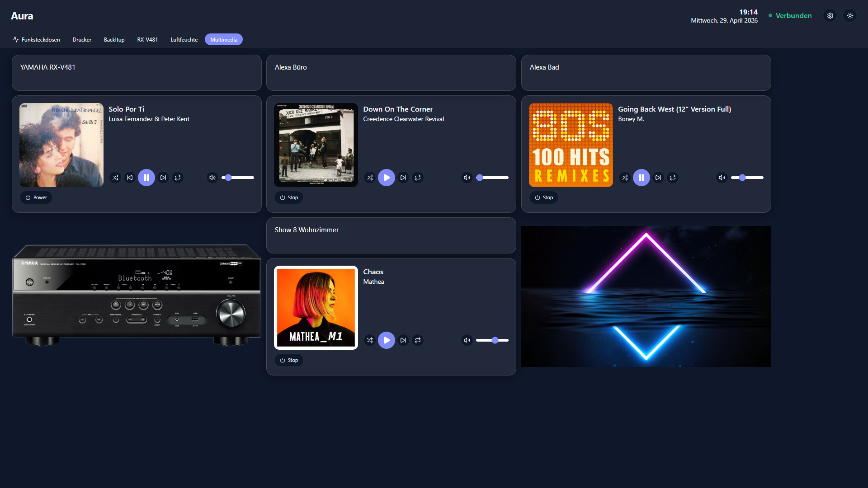Adjust volume slider for Down On The Corner
The width and height of the screenshot is (868, 488).
click(x=492, y=178)
